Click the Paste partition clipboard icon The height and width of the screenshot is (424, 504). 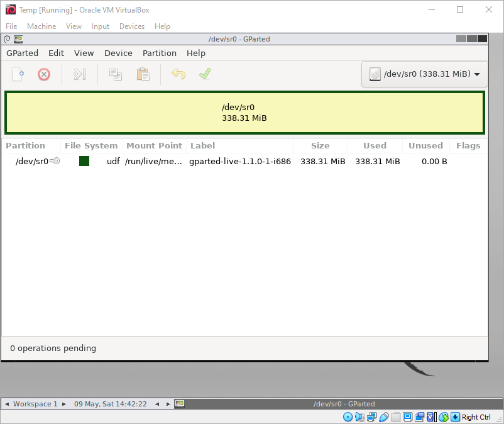(143, 74)
